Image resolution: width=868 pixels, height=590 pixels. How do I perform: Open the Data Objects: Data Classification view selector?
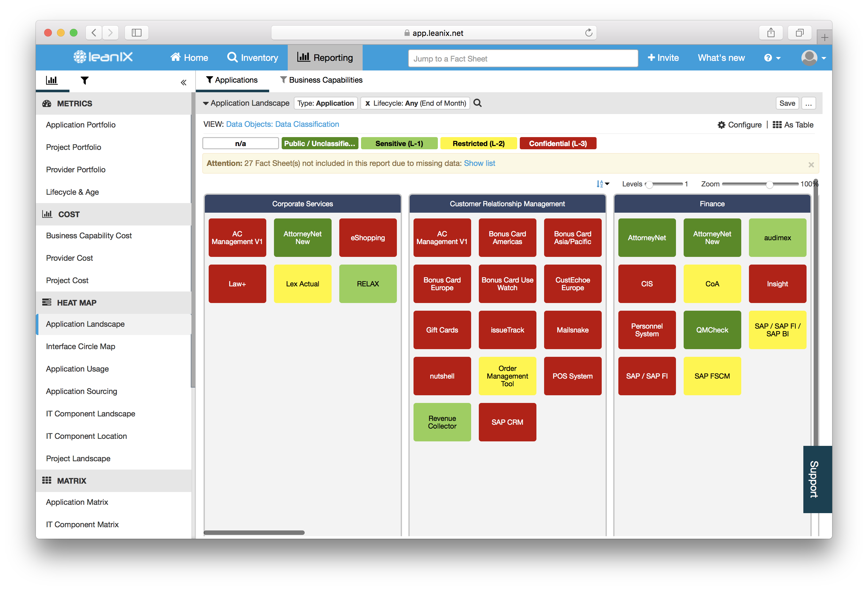(282, 124)
